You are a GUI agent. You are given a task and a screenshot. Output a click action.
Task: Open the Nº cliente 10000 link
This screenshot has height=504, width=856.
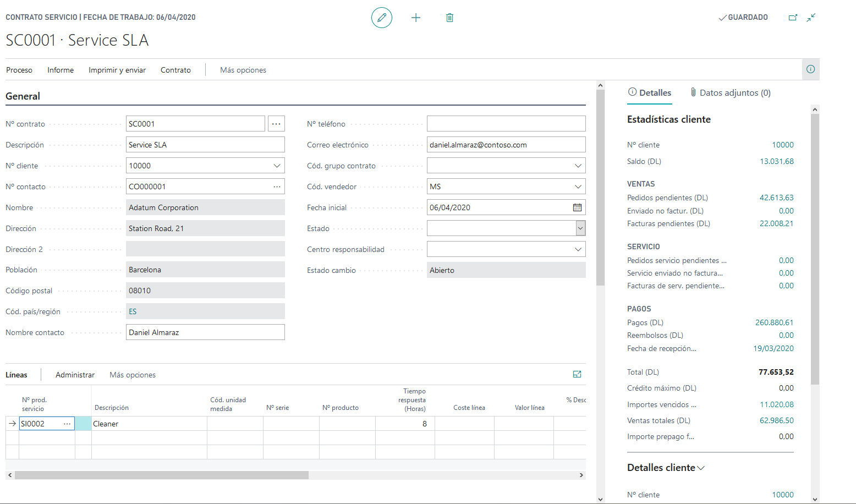pyautogui.click(x=782, y=144)
